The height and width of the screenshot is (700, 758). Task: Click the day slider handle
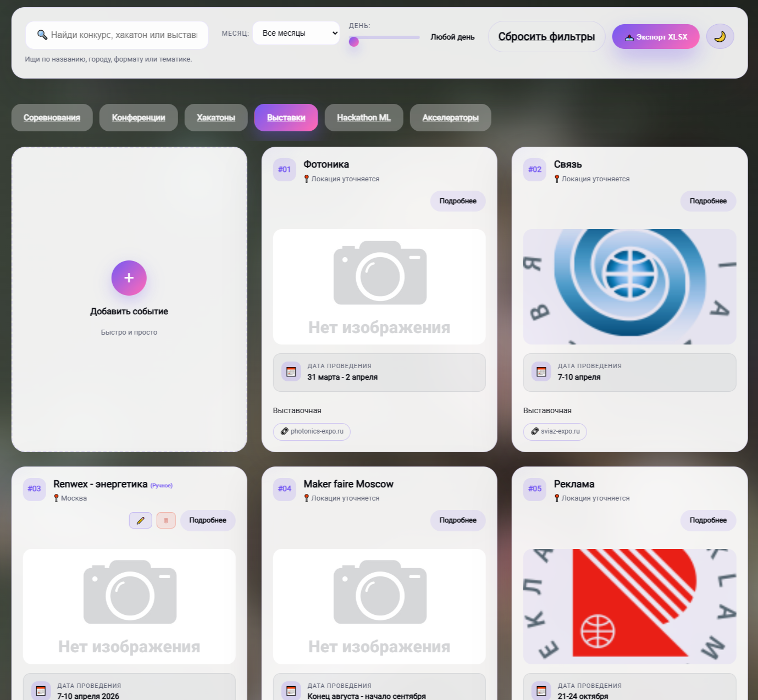[354, 42]
